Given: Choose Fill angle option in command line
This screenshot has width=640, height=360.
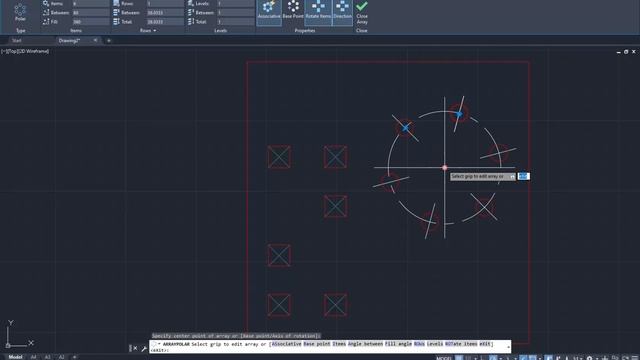Looking at the screenshot, I should coord(398,344).
